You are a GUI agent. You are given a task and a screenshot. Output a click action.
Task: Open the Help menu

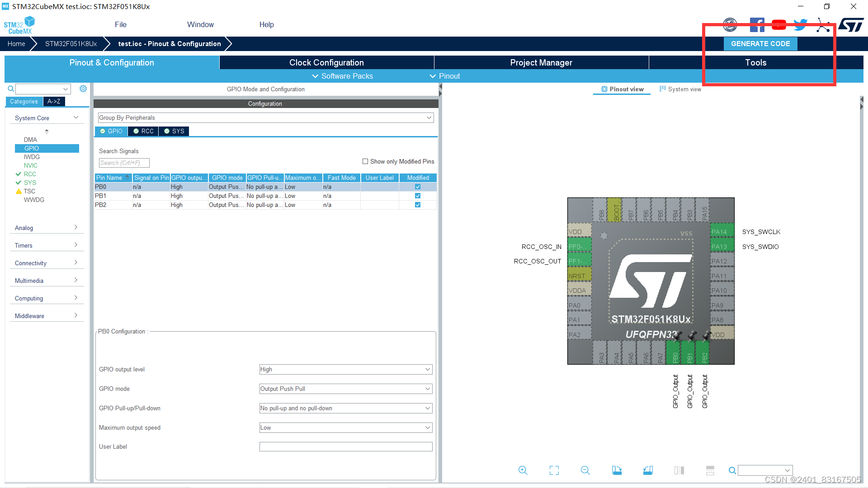click(267, 24)
